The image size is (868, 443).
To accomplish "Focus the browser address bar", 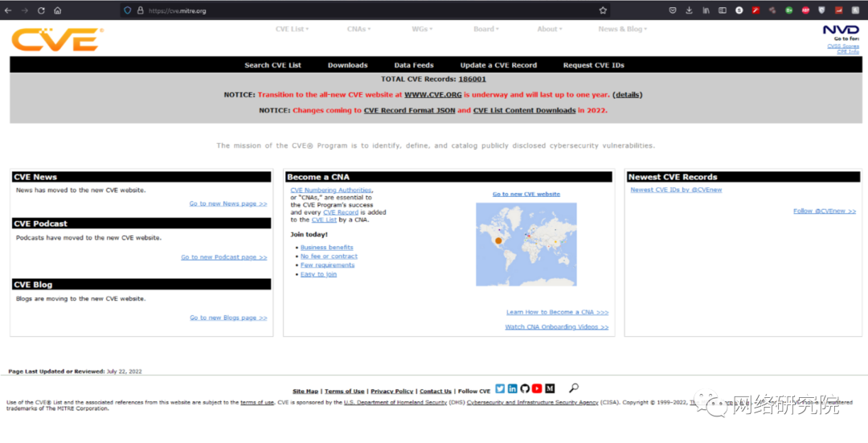I will click(x=364, y=10).
